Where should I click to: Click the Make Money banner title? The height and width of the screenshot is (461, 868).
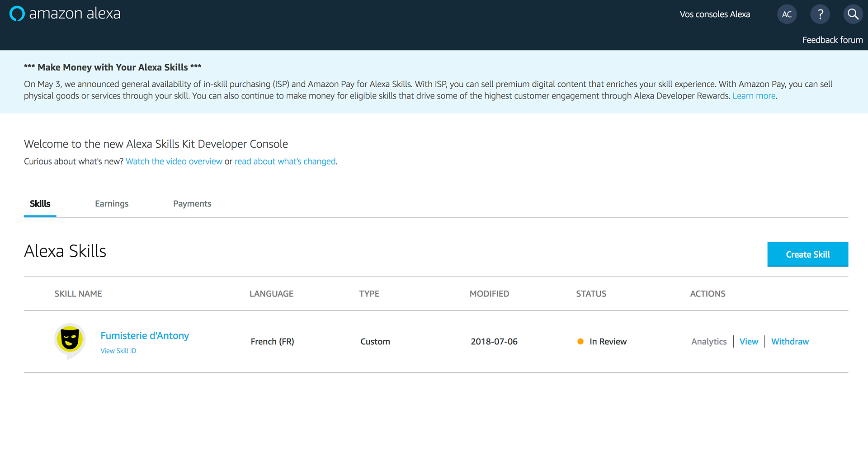[113, 67]
